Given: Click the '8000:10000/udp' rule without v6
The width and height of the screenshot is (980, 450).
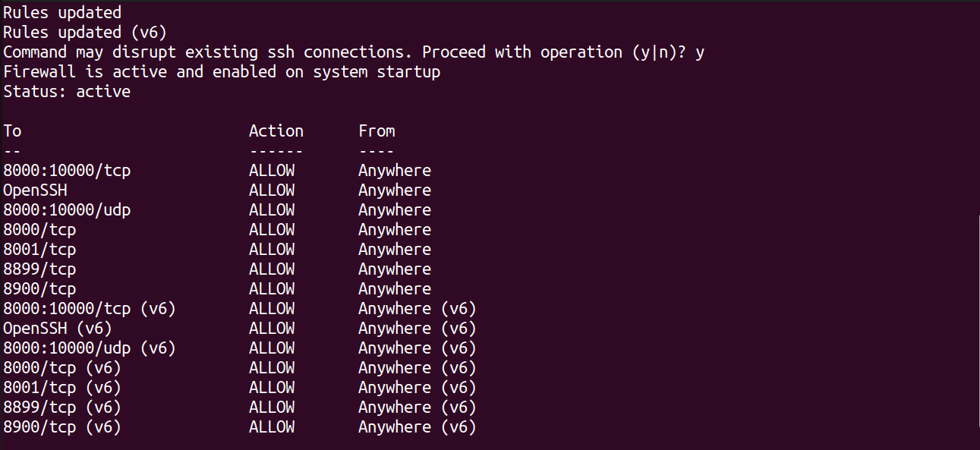Looking at the screenshot, I should pyautogui.click(x=67, y=210).
